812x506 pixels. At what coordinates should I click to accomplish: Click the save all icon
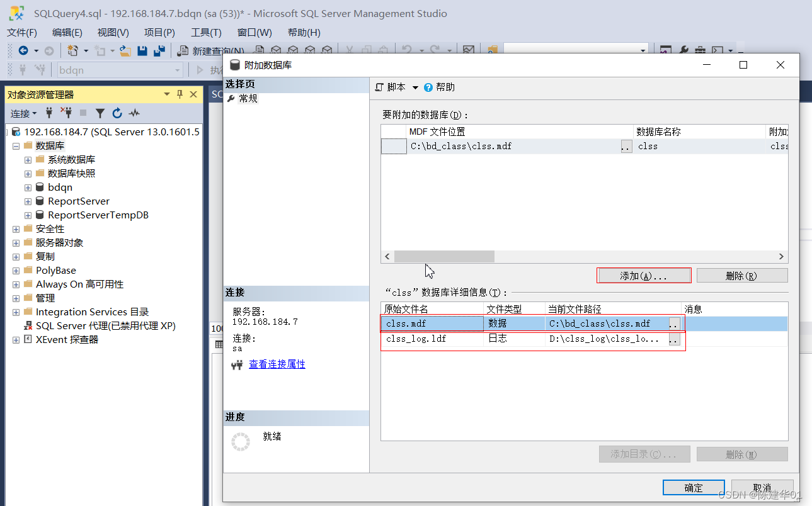[159, 50]
